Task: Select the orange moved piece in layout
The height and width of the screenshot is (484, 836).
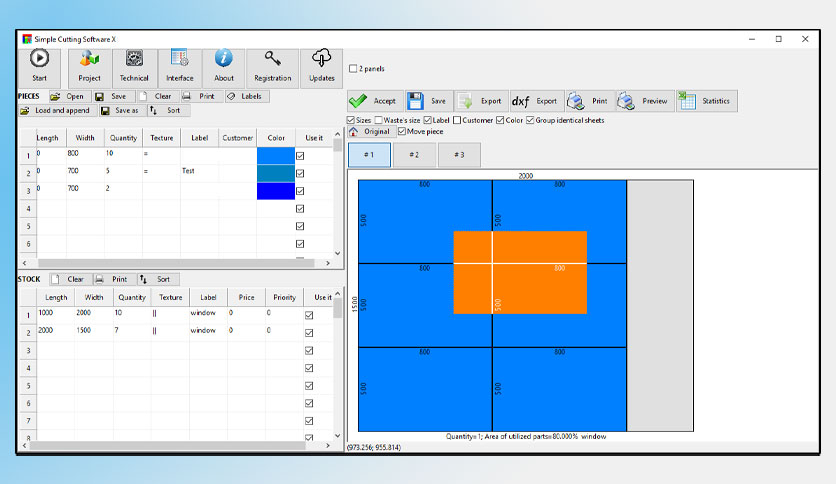Action: point(520,272)
